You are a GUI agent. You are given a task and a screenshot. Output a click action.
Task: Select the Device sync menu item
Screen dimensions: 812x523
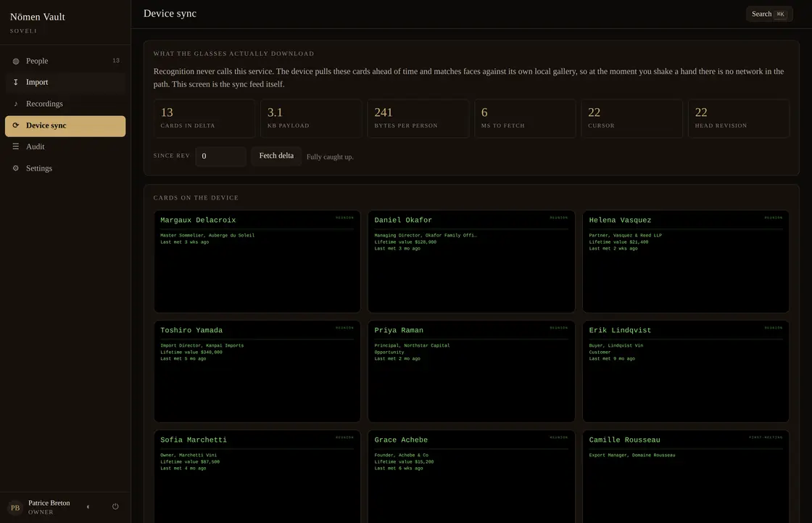coord(65,126)
